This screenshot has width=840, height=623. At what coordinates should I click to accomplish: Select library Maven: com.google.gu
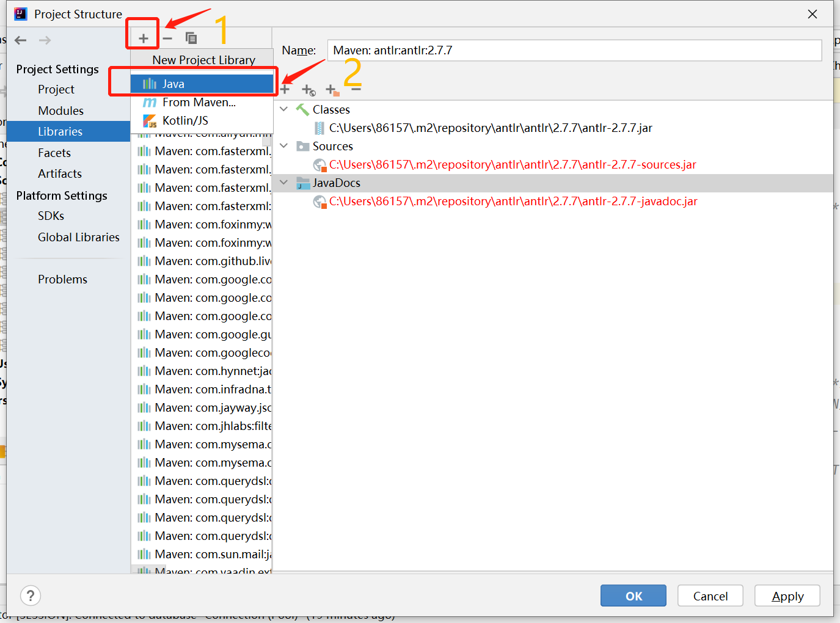pos(202,334)
